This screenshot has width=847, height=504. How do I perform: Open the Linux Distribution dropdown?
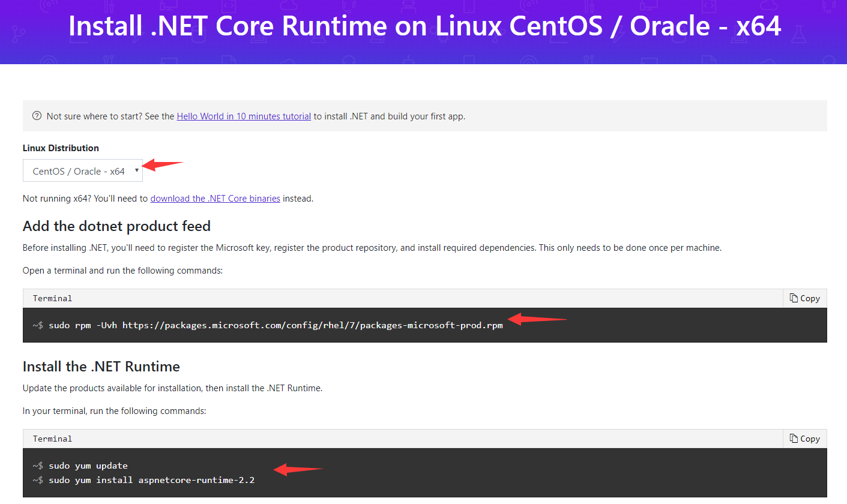(x=83, y=171)
